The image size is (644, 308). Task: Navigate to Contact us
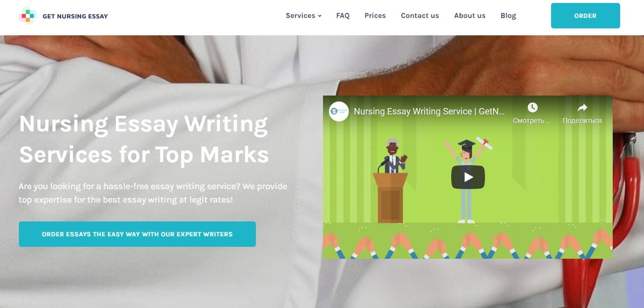tap(420, 15)
